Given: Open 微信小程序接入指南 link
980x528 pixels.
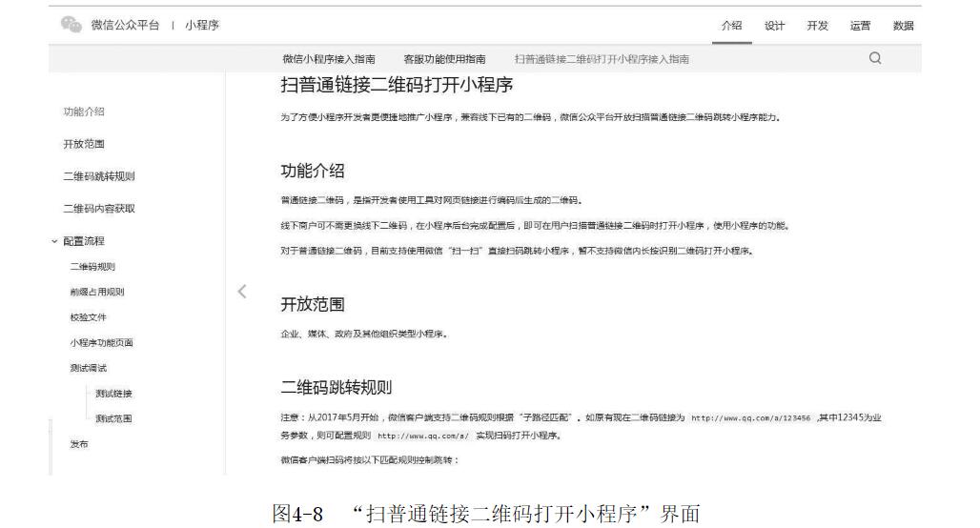Looking at the screenshot, I should (328, 60).
